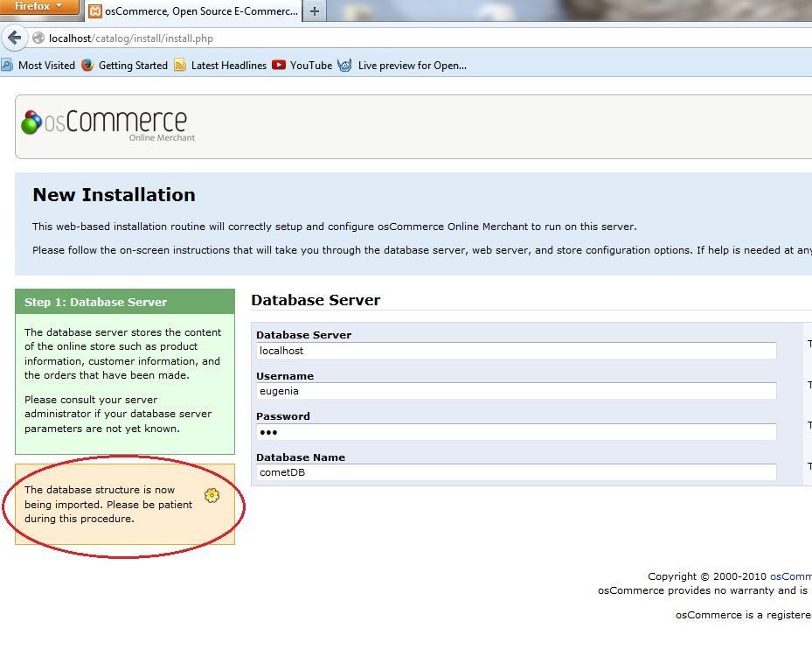Click the Username label
The width and height of the screenshot is (812, 663).
point(285,376)
